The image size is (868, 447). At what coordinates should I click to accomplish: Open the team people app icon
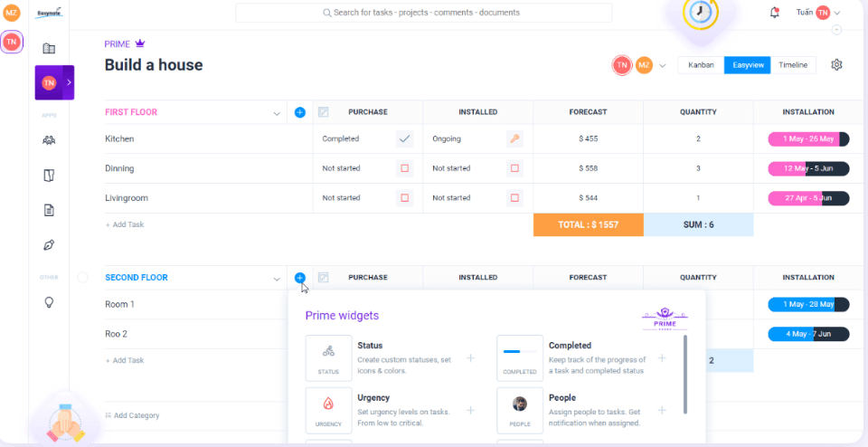pyautogui.click(x=49, y=140)
